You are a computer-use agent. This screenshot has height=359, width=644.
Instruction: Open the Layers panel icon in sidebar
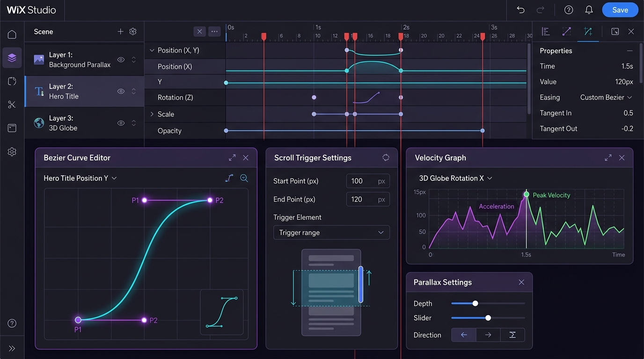12,57
